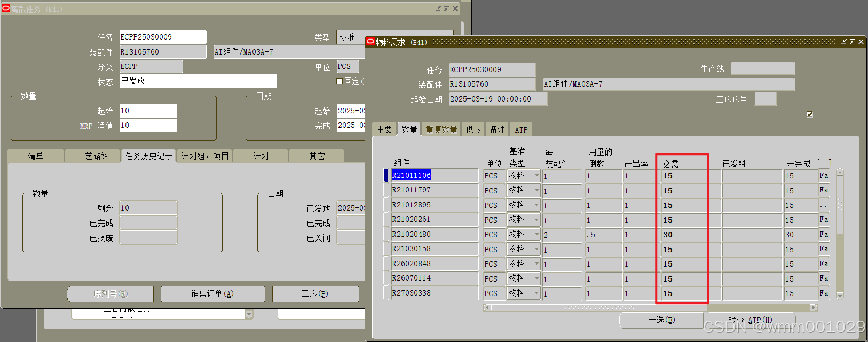
Task: Select the 任务历史记录 tab
Action: tap(149, 156)
